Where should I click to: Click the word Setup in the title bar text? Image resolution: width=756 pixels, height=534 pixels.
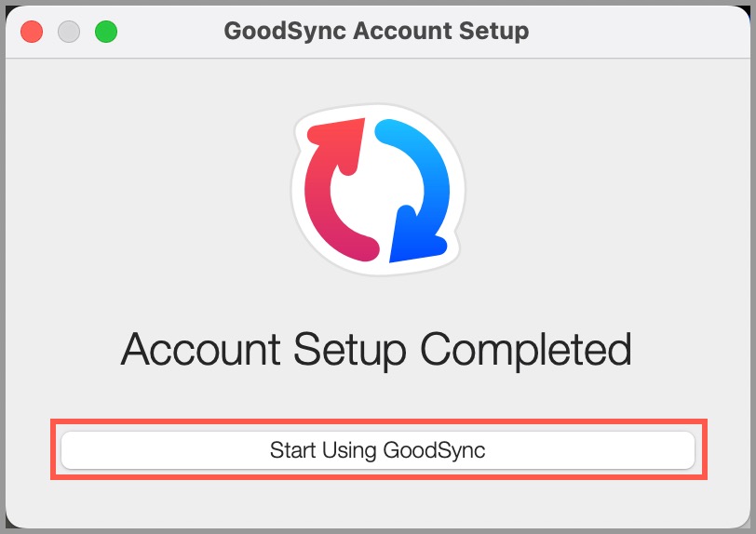pos(493,31)
